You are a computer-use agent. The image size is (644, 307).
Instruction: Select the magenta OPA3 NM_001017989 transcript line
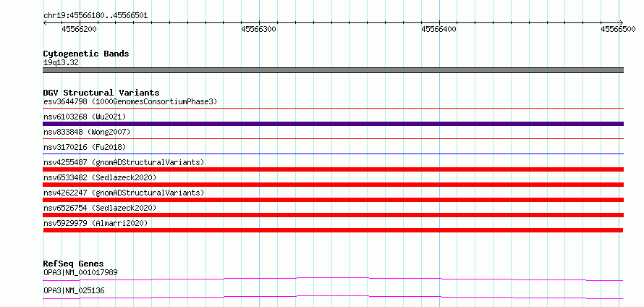point(334,279)
